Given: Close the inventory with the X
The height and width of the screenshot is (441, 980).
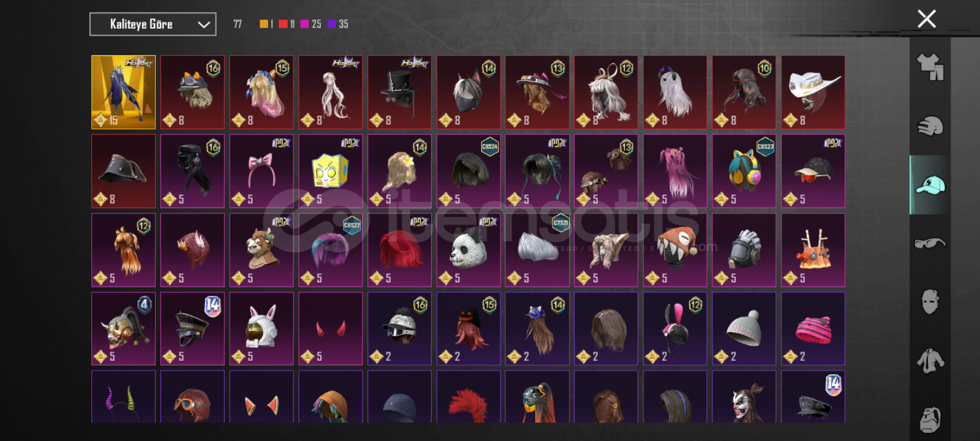Looking at the screenshot, I should coord(926,19).
